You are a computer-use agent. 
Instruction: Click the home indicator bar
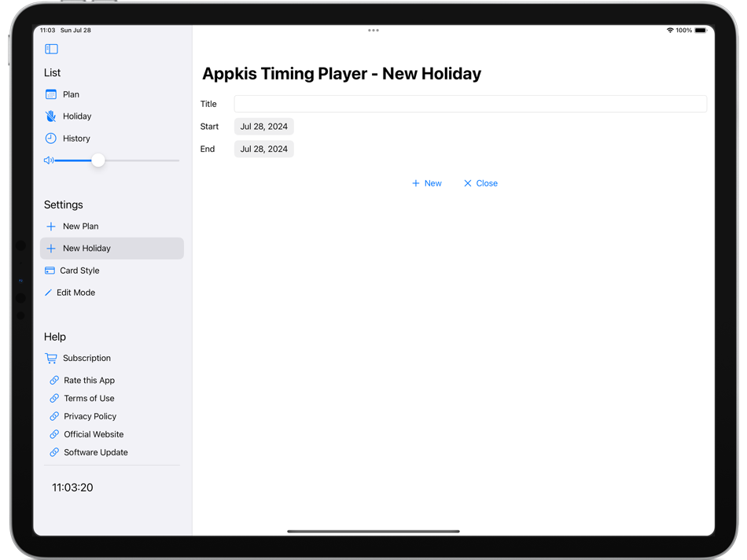[x=373, y=531]
